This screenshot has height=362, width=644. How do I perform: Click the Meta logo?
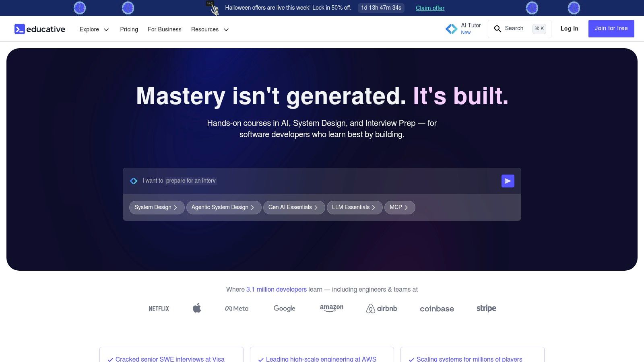pyautogui.click(x=237, y=309)
